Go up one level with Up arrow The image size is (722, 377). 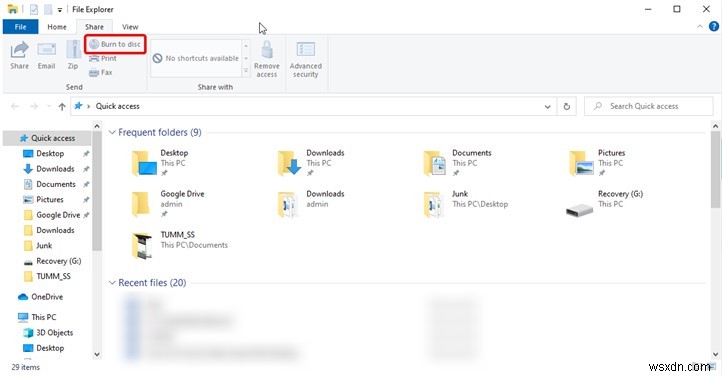point(62,106)
